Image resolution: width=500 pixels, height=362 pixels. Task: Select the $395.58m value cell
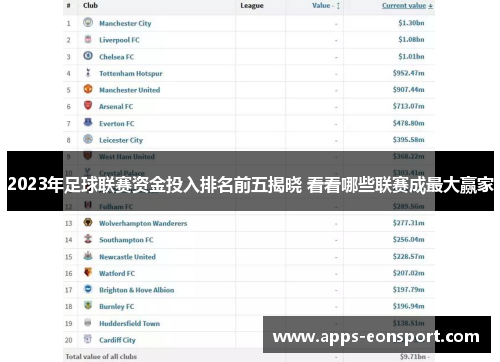[408, 140]
